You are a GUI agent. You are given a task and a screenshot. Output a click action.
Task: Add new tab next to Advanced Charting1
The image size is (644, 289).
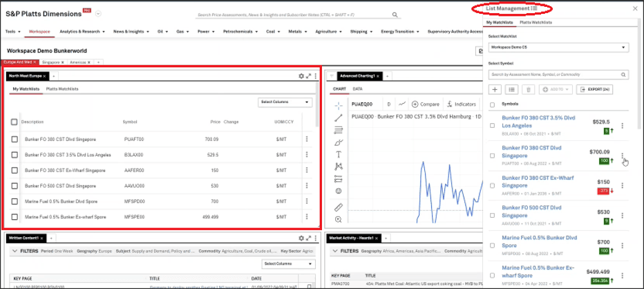coord(388,76)
